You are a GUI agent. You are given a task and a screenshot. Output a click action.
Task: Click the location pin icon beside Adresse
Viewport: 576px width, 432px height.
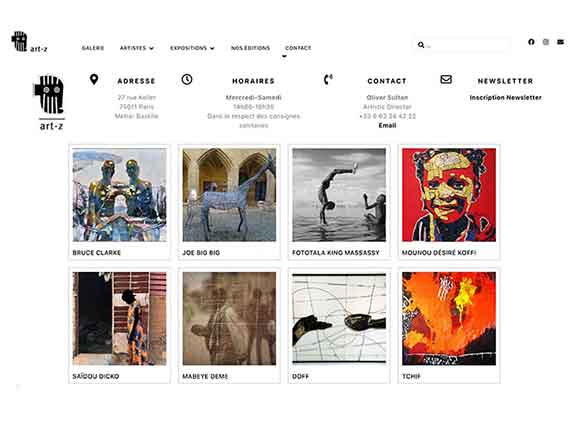tap(94, 79)
